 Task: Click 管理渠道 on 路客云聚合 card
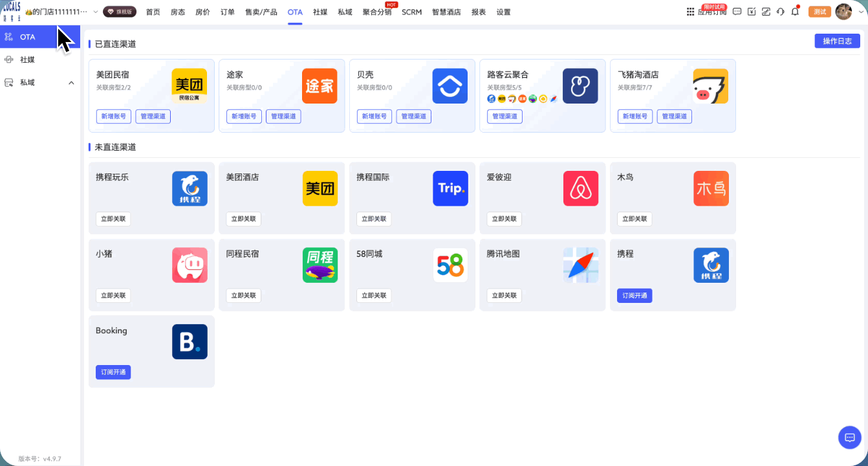505,116
